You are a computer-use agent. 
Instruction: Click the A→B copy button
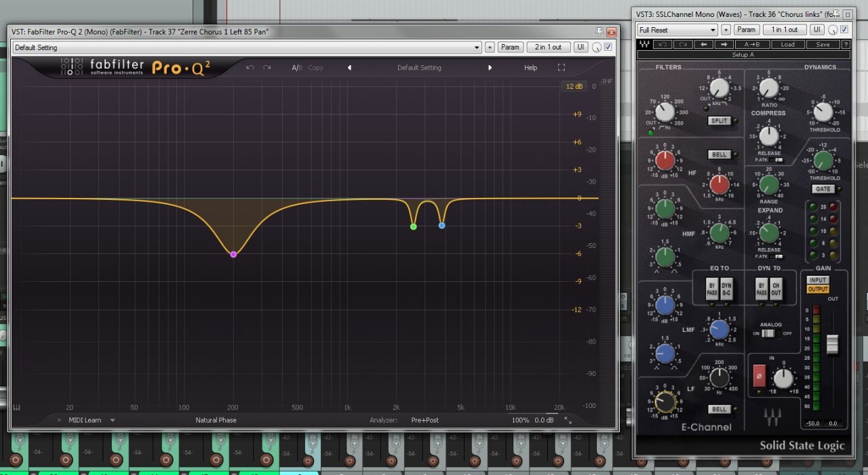[x=752, y=45]
